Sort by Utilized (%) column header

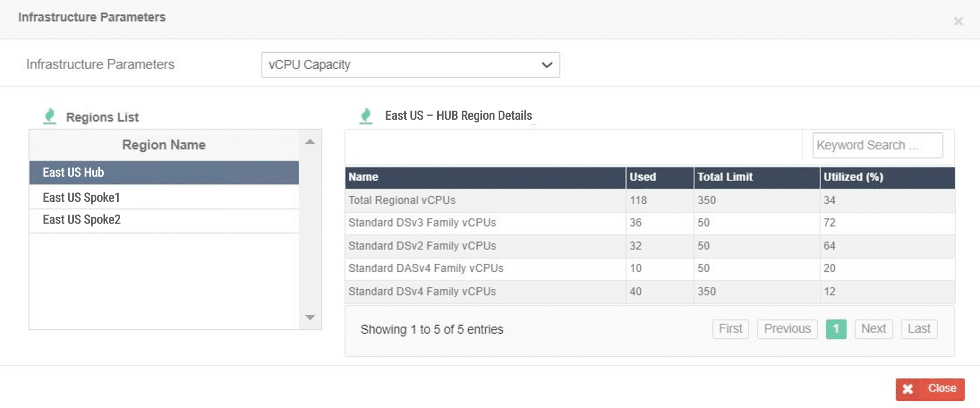pos(887,177)
